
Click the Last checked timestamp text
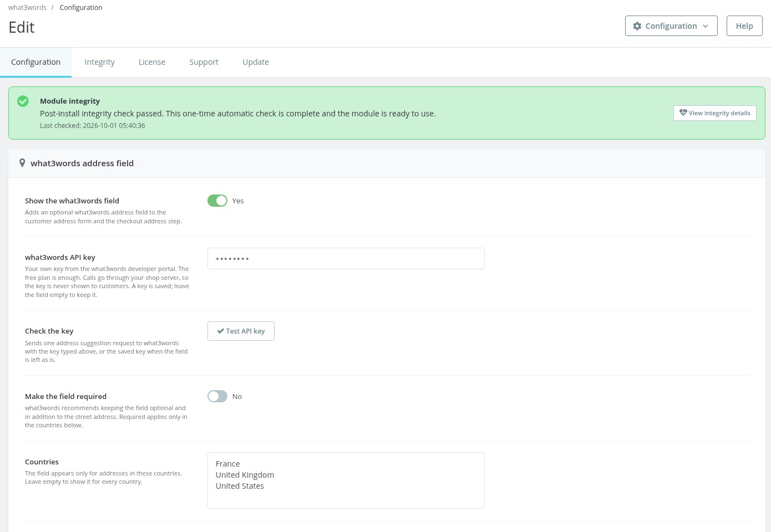tap(93, 126)
